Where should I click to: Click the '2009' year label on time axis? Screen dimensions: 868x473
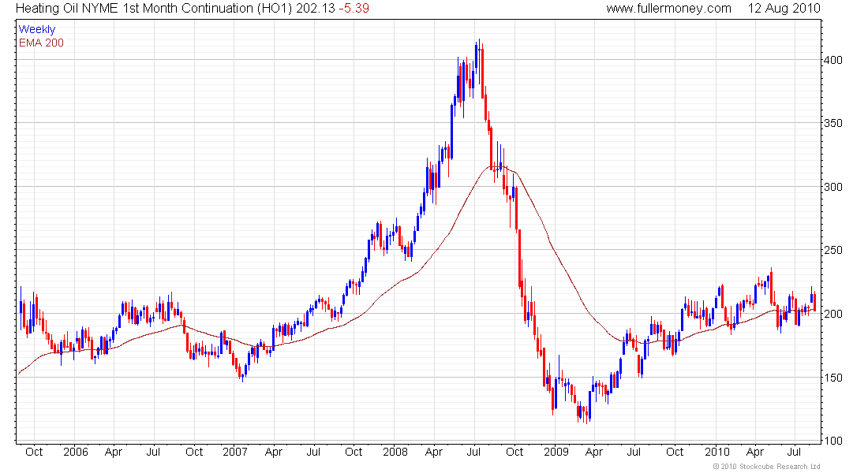point(556,452)
